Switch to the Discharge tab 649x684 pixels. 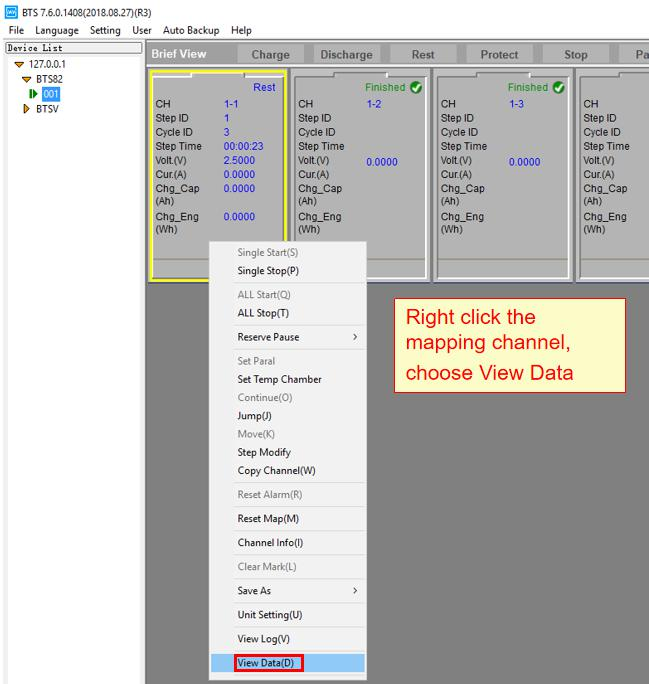tap(347, 55)
